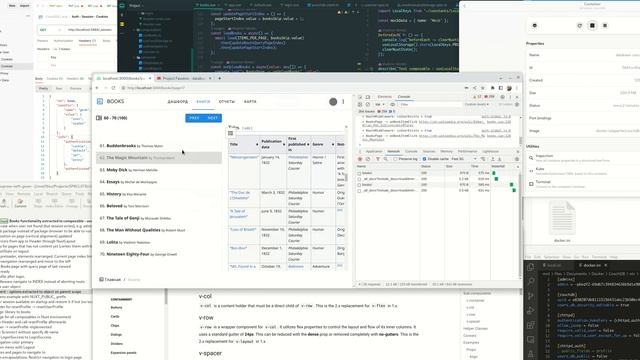
Task: Open Source Control icon in VS Code
Action: [531, 296]
